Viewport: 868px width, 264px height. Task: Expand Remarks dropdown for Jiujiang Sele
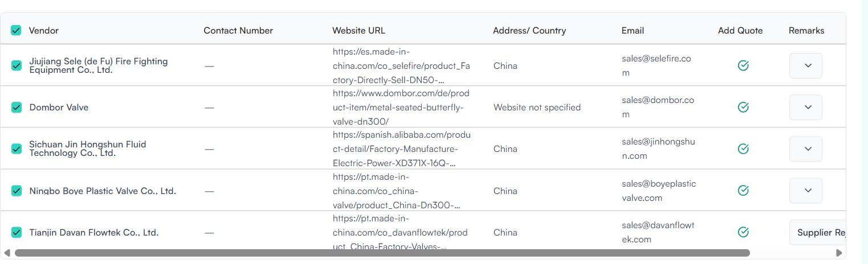(805, 65)
